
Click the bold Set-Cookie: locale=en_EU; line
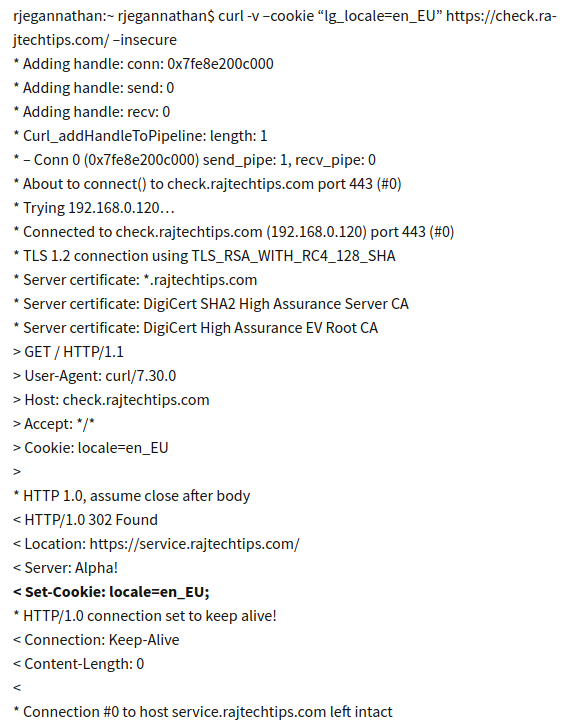pyautogui.click(x=111, y=592)
